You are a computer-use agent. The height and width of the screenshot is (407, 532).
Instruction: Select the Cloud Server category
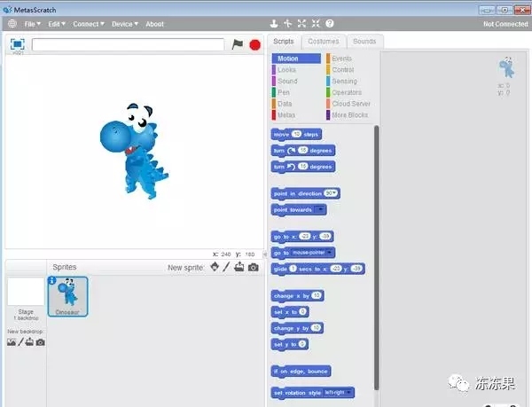coord(350,104)
